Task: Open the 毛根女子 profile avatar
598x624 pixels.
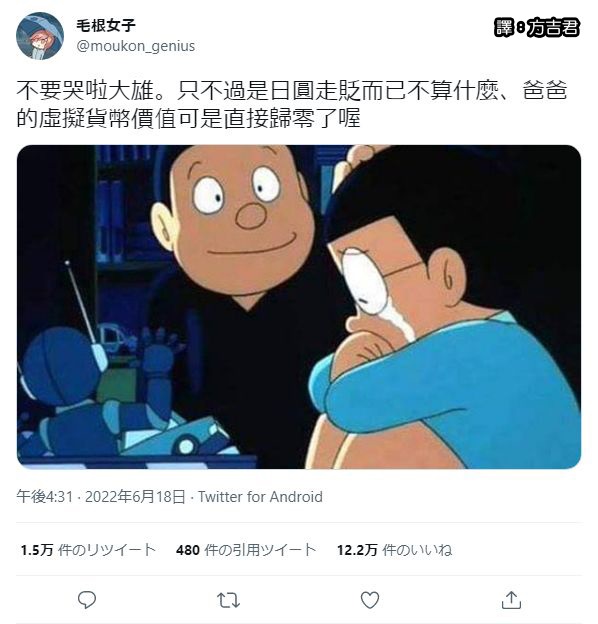Action: 40,36
